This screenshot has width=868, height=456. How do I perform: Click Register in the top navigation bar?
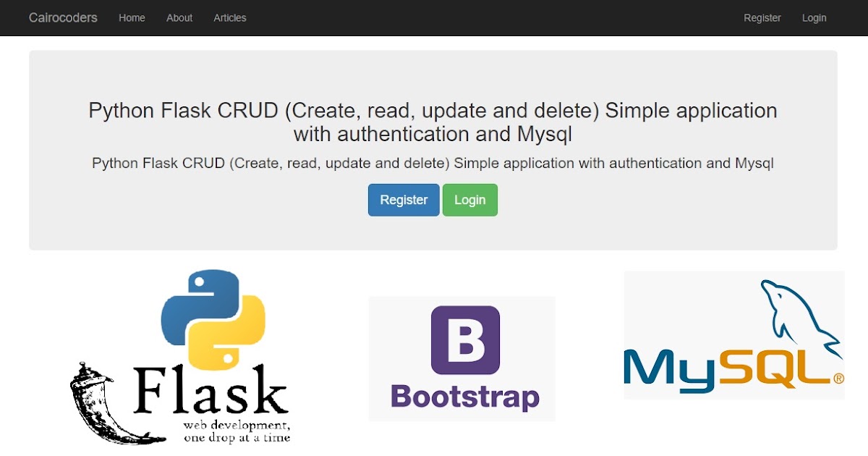762,17
